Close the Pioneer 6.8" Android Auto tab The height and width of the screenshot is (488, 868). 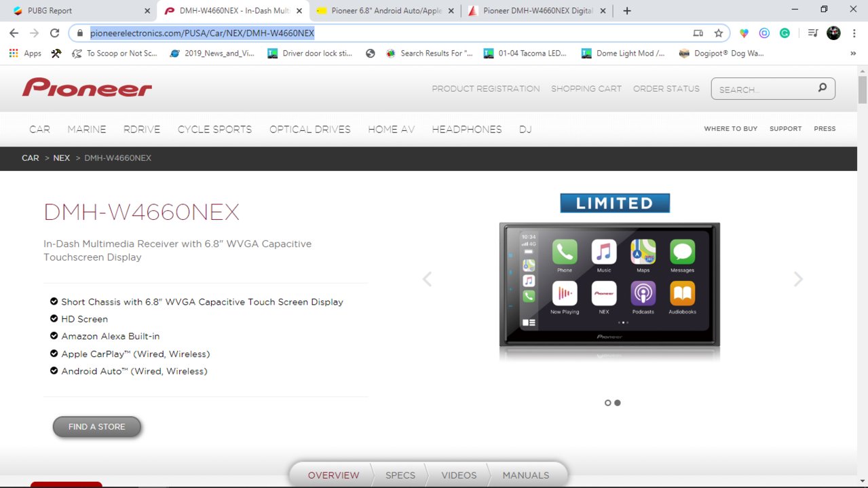coord(453,11)
